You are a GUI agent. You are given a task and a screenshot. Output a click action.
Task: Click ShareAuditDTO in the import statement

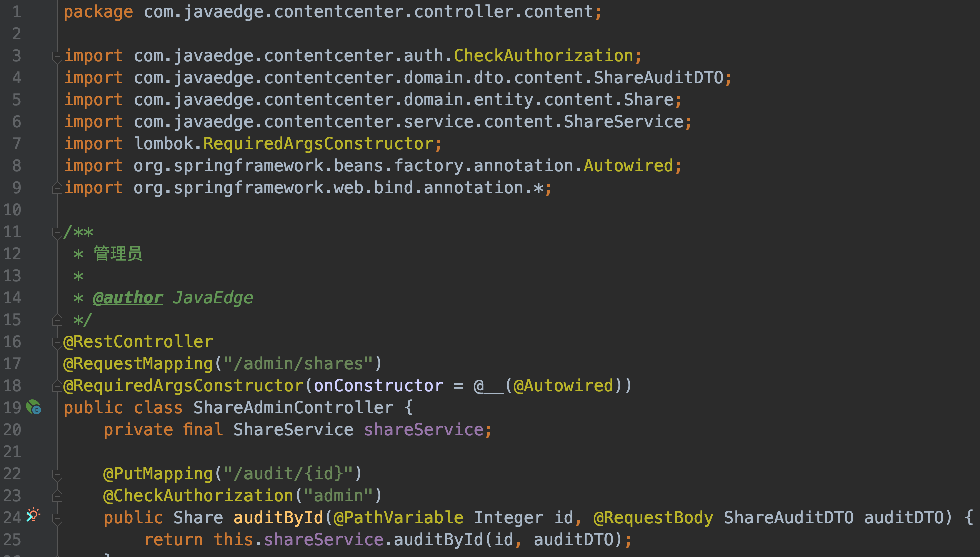[658, 78]
